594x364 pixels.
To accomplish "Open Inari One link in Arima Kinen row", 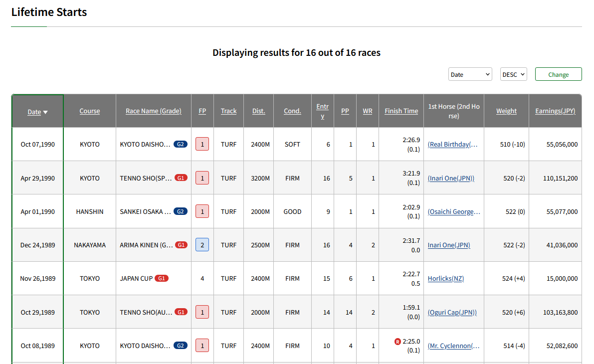I will [449, 245].
